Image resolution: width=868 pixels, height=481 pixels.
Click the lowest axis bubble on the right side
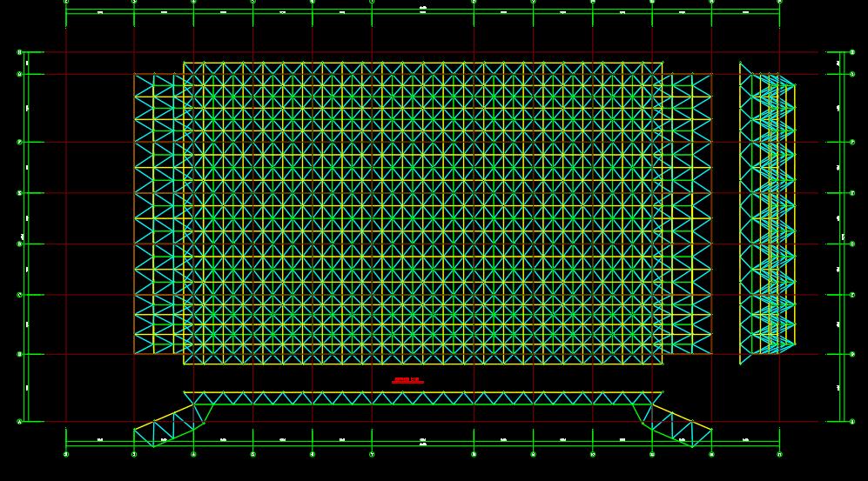pyautogui.click(x=851, y=422)
